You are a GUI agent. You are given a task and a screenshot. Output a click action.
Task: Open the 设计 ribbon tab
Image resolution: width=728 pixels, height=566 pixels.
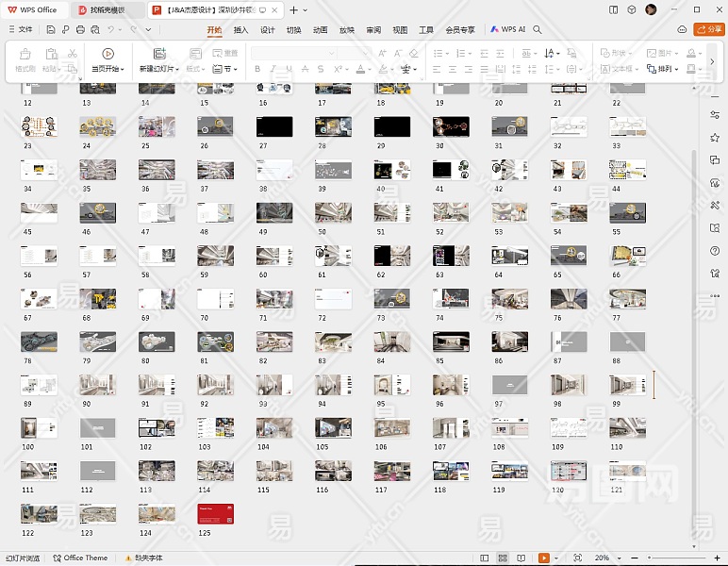click(267, 29)
